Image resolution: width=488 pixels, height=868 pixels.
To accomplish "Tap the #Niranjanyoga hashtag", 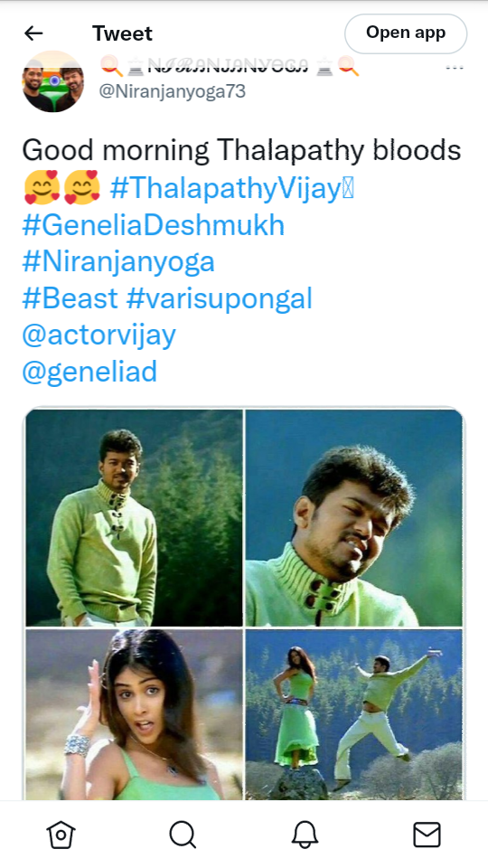I will pos(118,262).
